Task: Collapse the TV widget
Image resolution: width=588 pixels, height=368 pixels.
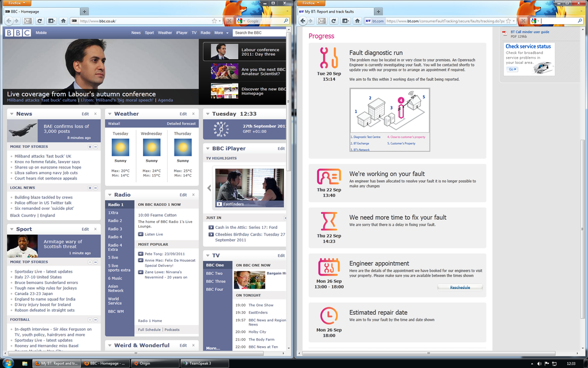Action: tap(208, 255)
